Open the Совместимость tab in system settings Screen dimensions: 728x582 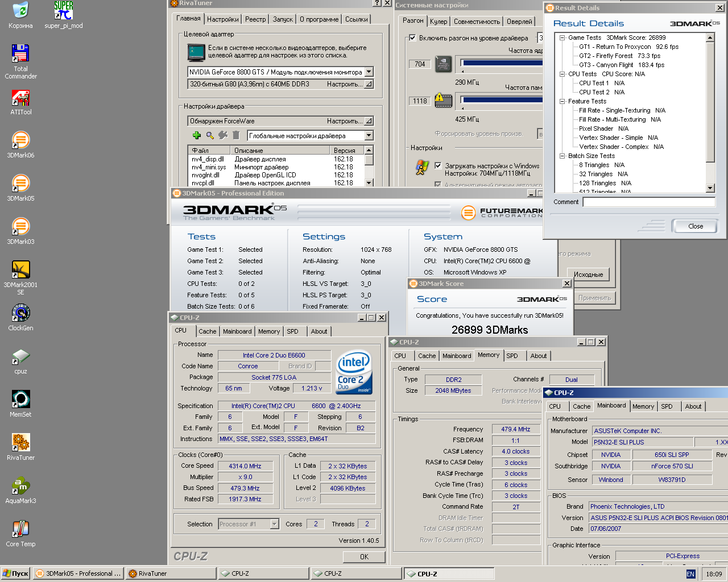pyautogui.click(x=477, y=22)
